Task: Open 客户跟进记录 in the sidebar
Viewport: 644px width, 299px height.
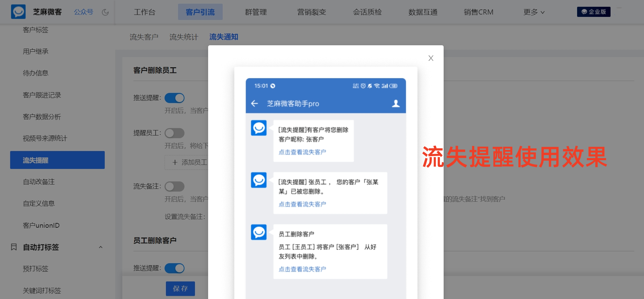Action: 42,95
